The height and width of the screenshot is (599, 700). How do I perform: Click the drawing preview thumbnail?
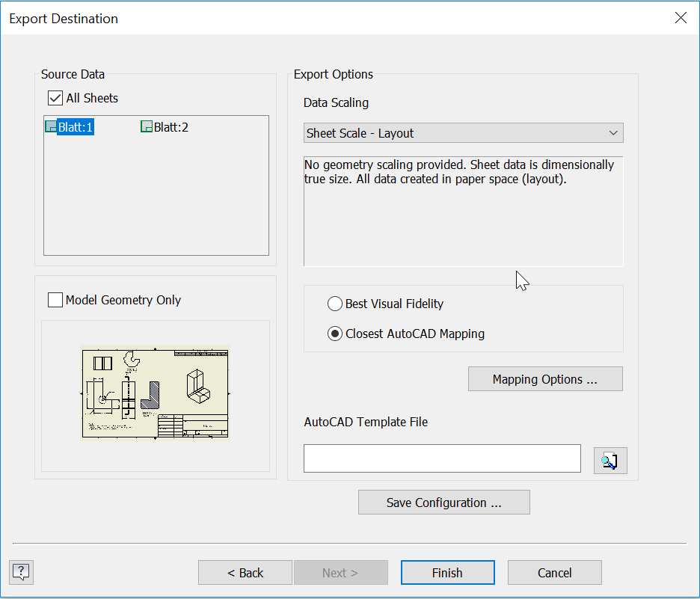point(156,393)
